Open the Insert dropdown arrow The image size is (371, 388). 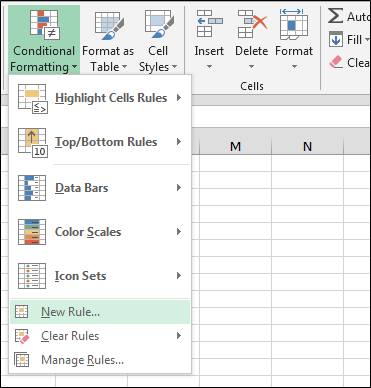pos(209,67)
